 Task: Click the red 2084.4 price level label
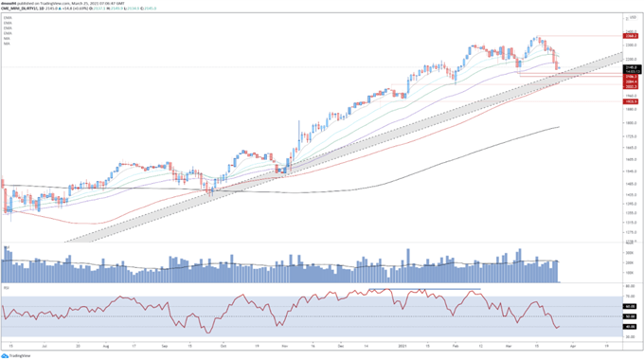point(631,81)
